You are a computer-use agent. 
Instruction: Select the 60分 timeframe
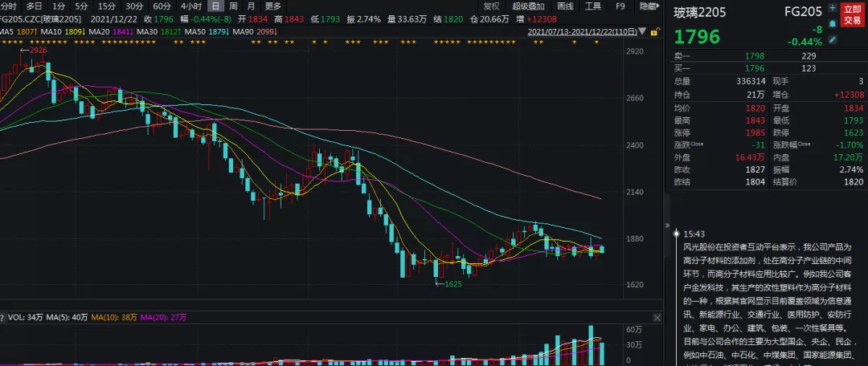pos(162,6)
